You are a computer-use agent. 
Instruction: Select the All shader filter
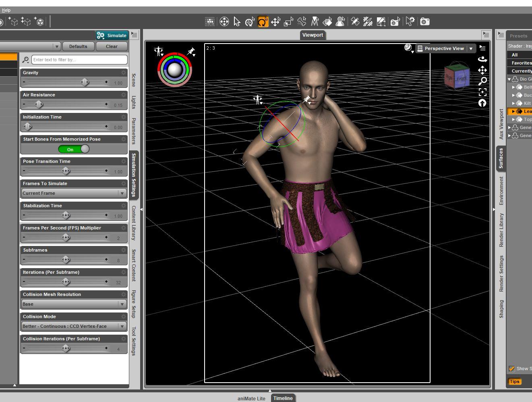click(520, 55)
